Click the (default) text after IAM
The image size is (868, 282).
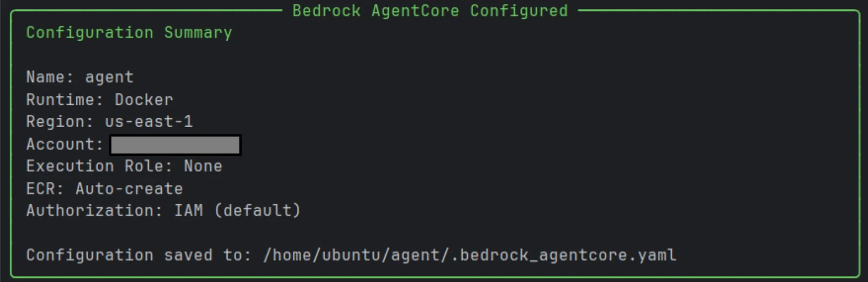click(x=258, y=210)
